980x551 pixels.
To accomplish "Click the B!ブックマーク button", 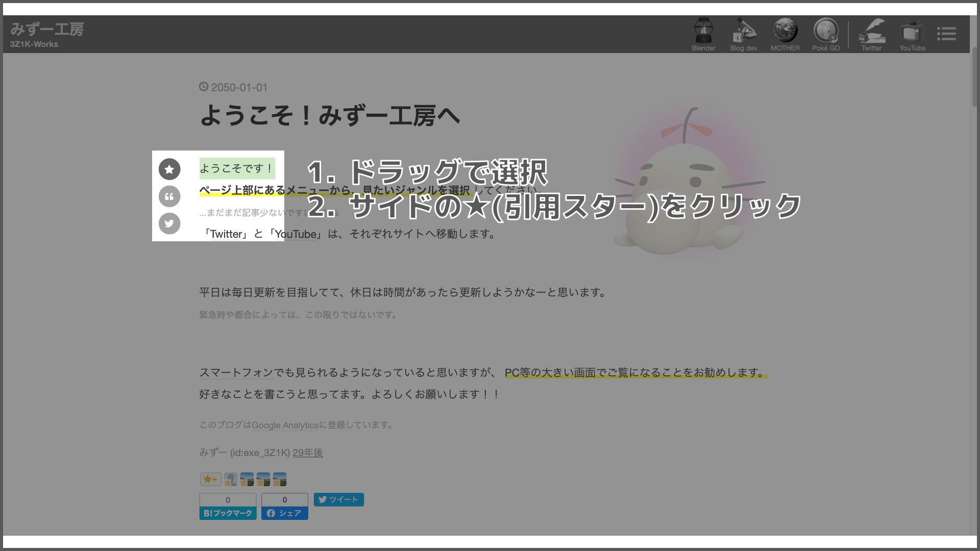I will [228, 513].
